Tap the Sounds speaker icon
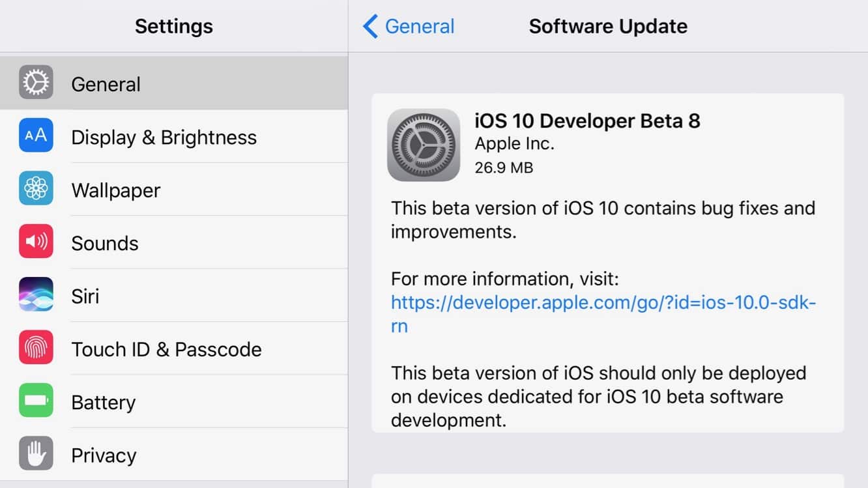868x488 pixels. (x=36, y=242)
